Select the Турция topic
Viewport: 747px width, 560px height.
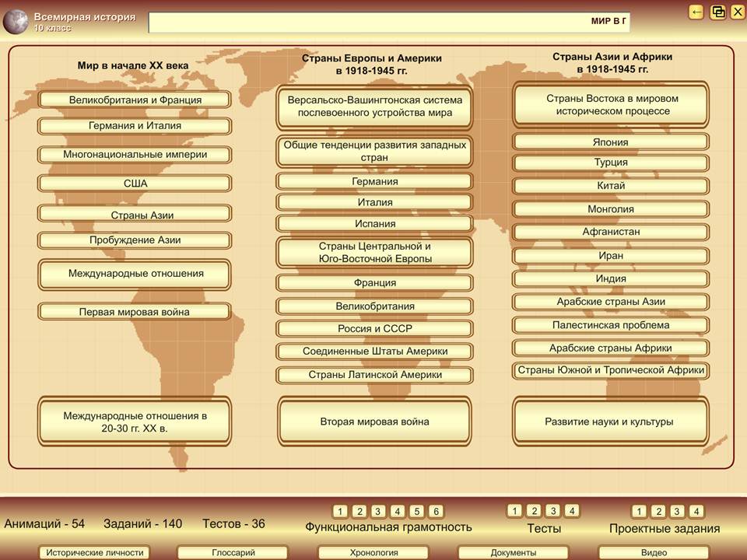612,163
